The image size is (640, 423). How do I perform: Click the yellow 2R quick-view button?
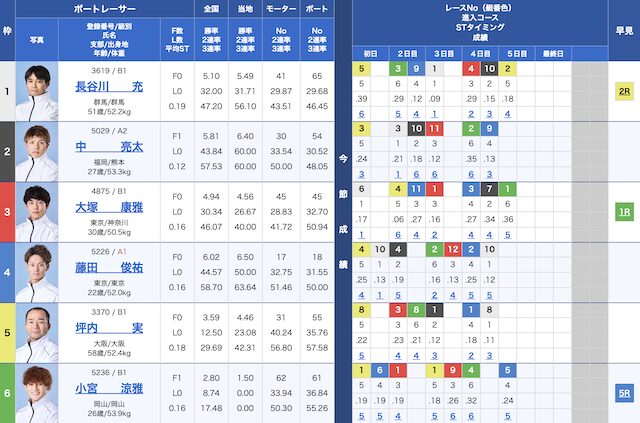[622, 91]
